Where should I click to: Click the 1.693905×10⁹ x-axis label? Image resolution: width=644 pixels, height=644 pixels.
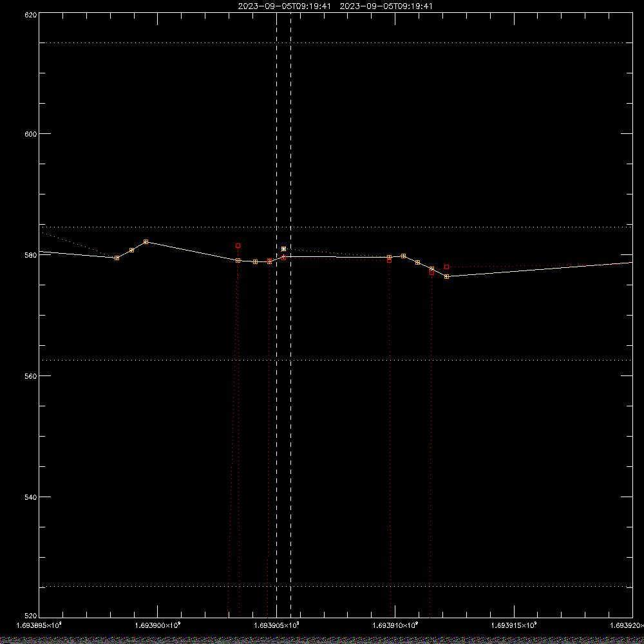[x=276, y=625]
